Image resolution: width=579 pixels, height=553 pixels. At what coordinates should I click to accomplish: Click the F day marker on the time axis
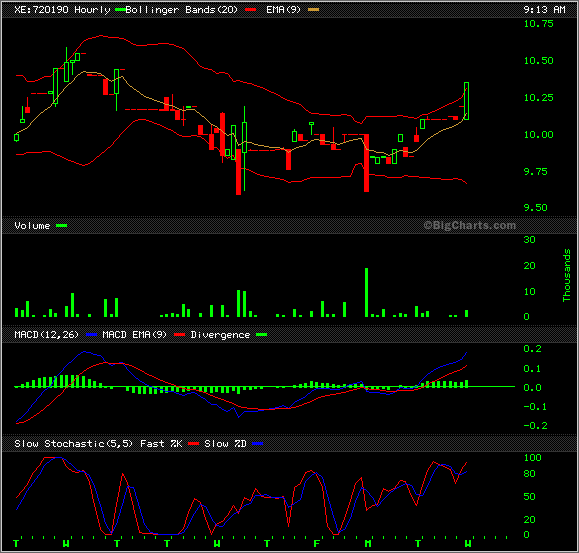(x=316, y=544)
